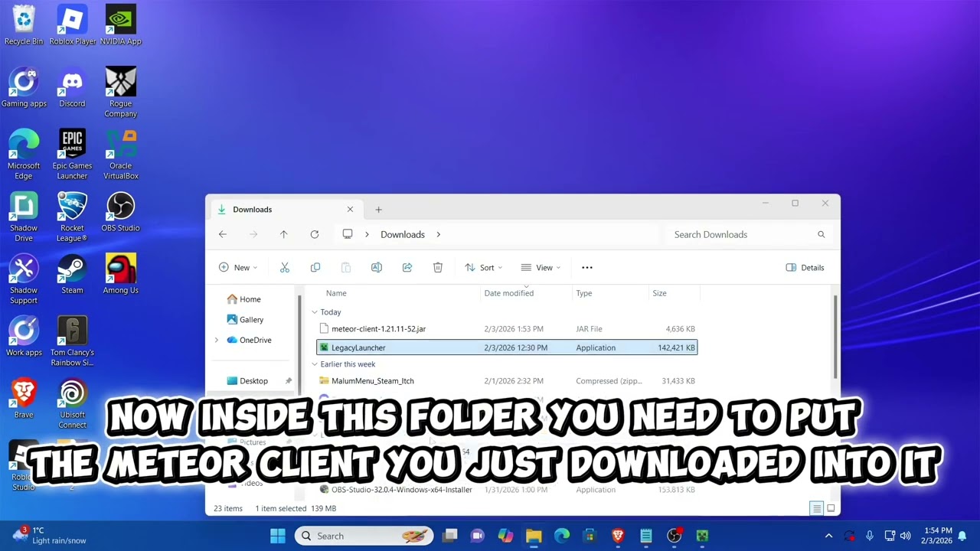Sort by the Type column header

[x=583, y=293]
